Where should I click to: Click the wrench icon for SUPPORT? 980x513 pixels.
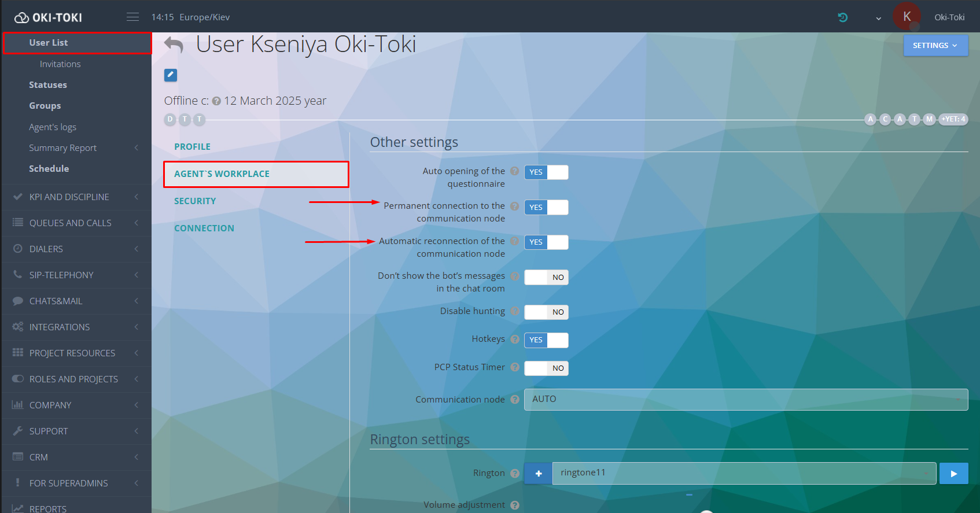point(18,431)
